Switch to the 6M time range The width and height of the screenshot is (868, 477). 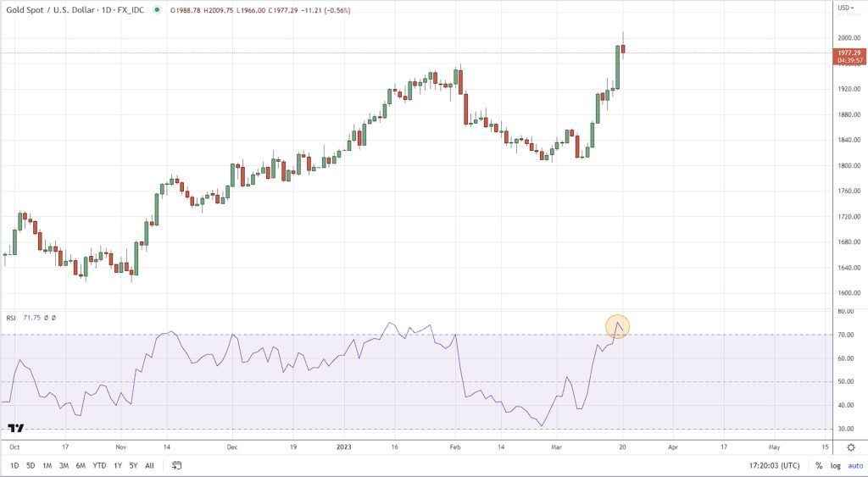tap(81, 465)
